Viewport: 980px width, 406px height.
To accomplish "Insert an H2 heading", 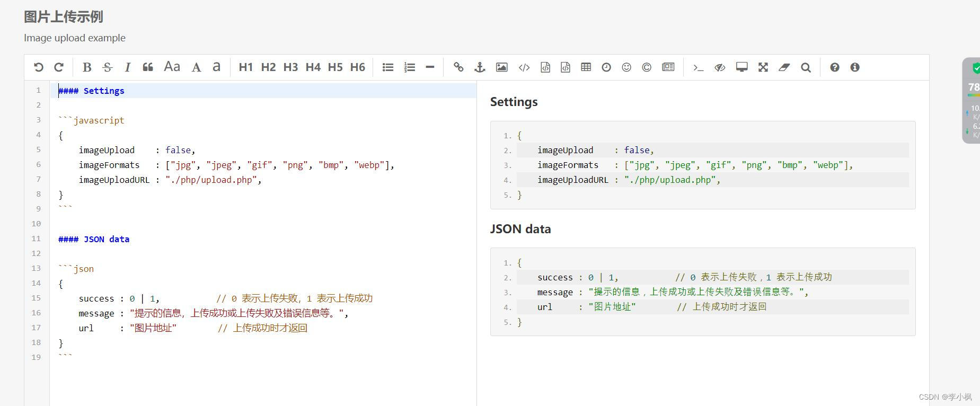I will pyautogui.click(x=268, y=67).
